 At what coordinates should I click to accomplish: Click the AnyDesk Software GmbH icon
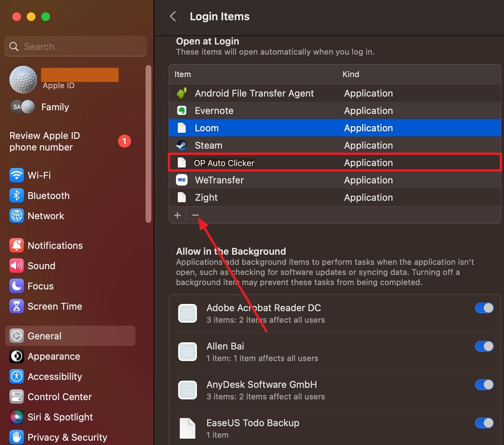pyautogui.click(x=188, y=390)
